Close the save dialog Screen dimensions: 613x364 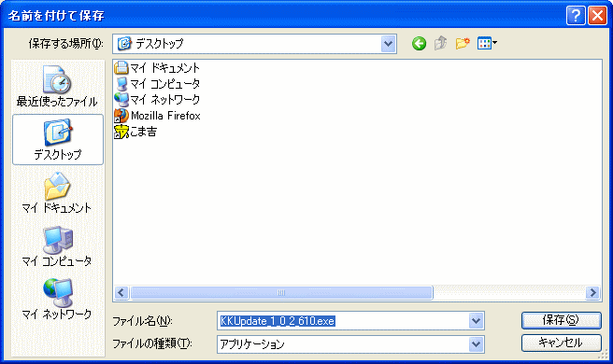point(597,16)
